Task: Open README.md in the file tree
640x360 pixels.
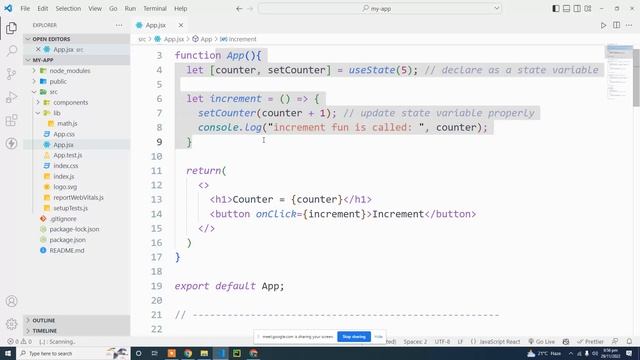Action: point(67,251)
